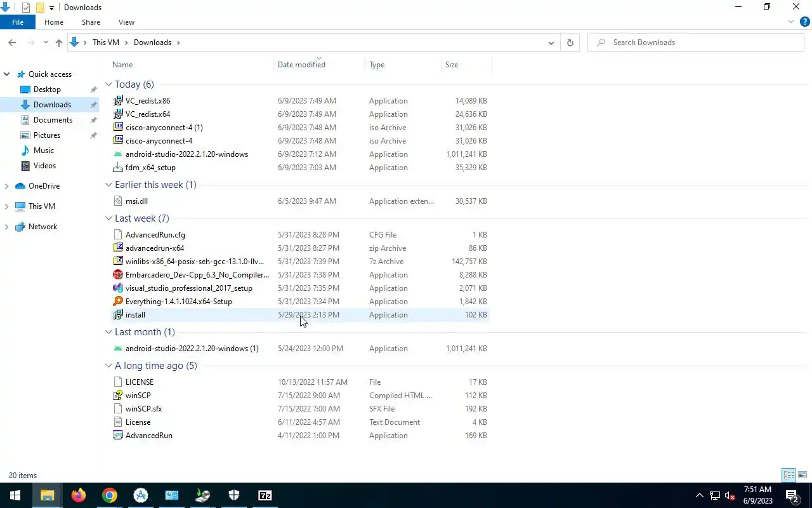Select the winSCP.sfx file

[x=300, y=409]
